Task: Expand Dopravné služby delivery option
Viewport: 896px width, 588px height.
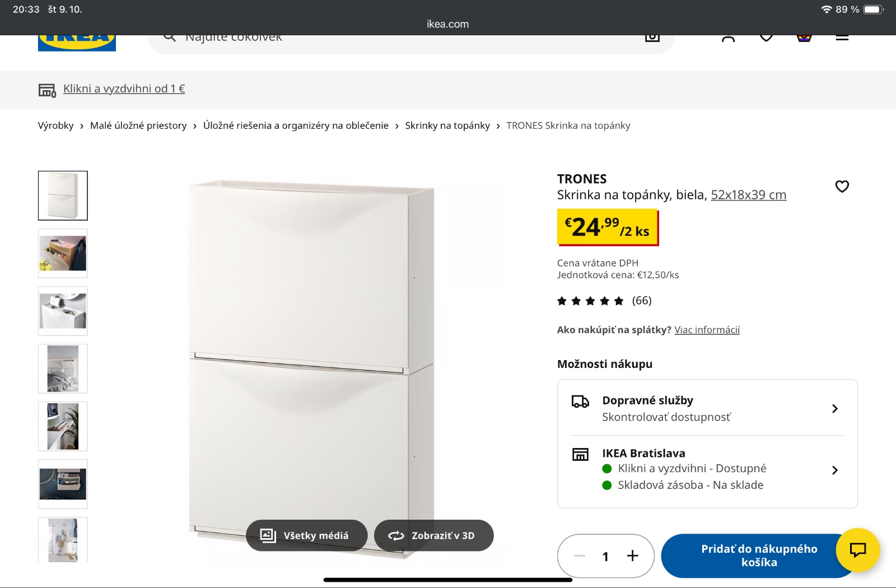Action: (707, 408)
